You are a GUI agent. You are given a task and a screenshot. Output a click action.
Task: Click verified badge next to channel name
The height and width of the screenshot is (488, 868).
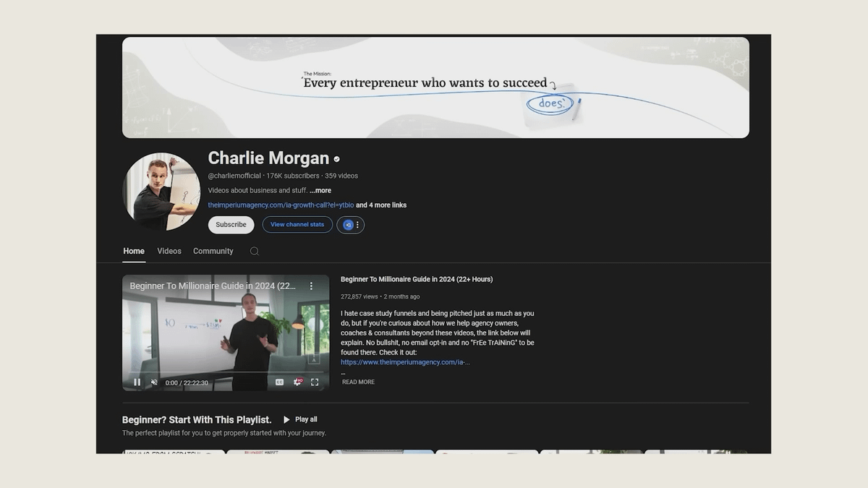(x=337, y=159)
